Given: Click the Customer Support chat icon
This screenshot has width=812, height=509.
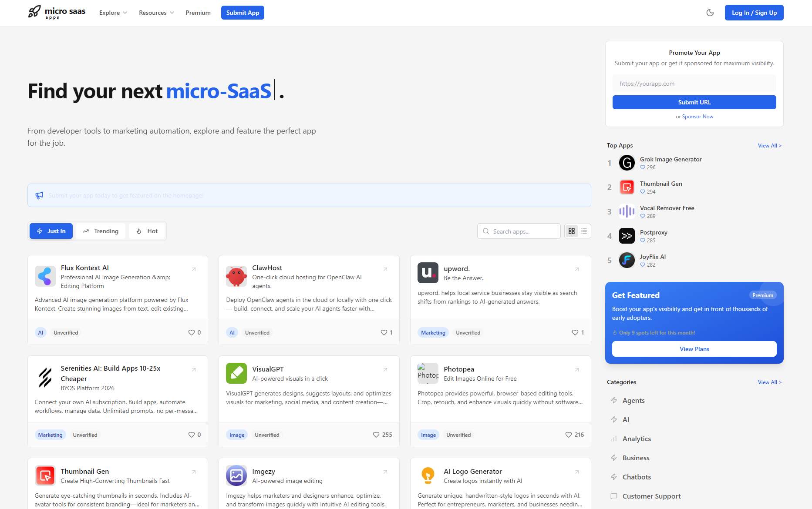Looking at the screenshot, I should [614, 496].
